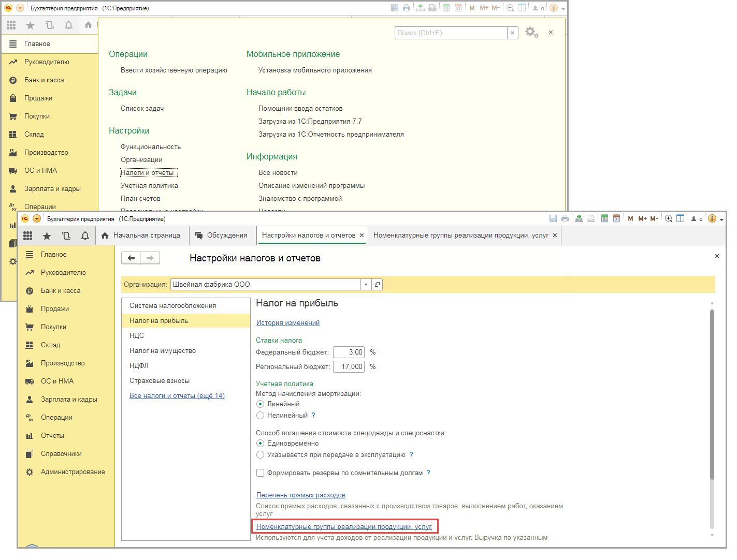
Task: Open the sections menu grid icon in lower window
Action: click(28, 236)
